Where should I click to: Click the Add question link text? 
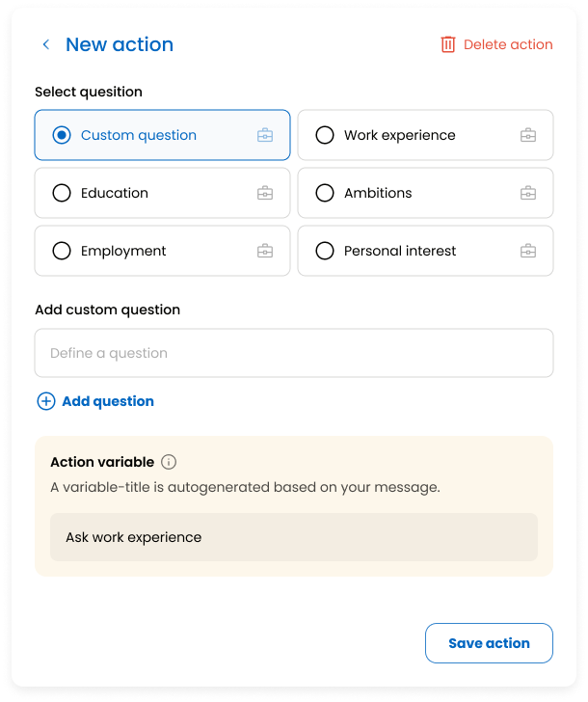click(108, 401)
